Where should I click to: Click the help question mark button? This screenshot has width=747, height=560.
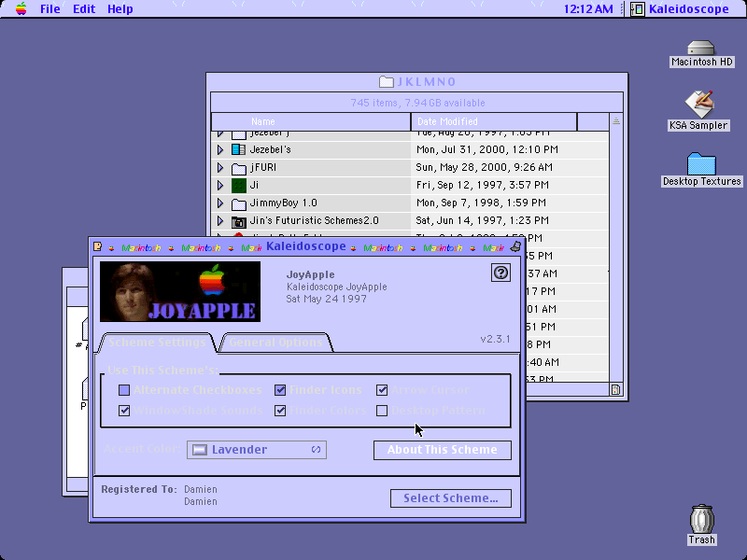click(500, 273)
